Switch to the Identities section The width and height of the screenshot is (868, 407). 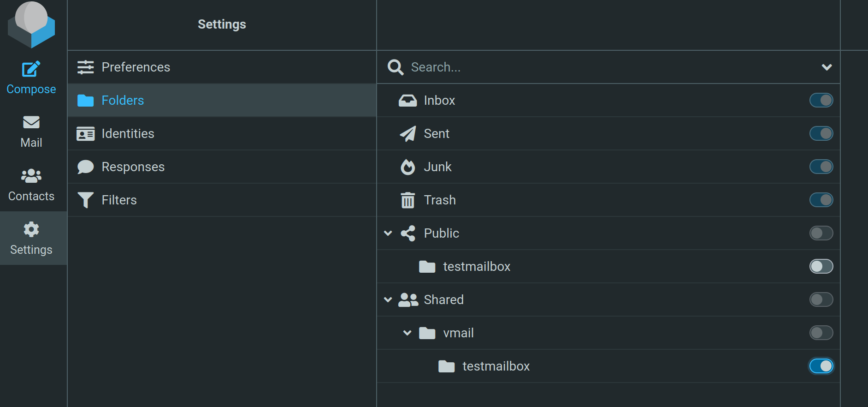128,134
